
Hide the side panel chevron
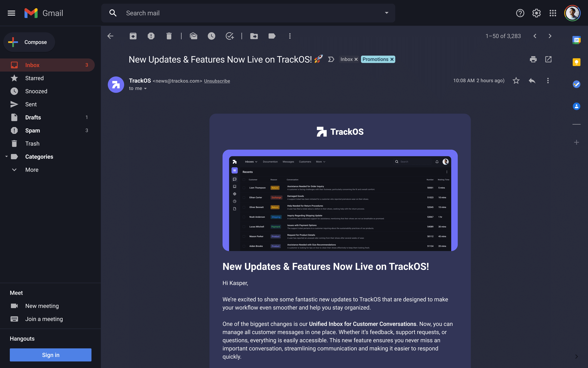coord(576,357)
